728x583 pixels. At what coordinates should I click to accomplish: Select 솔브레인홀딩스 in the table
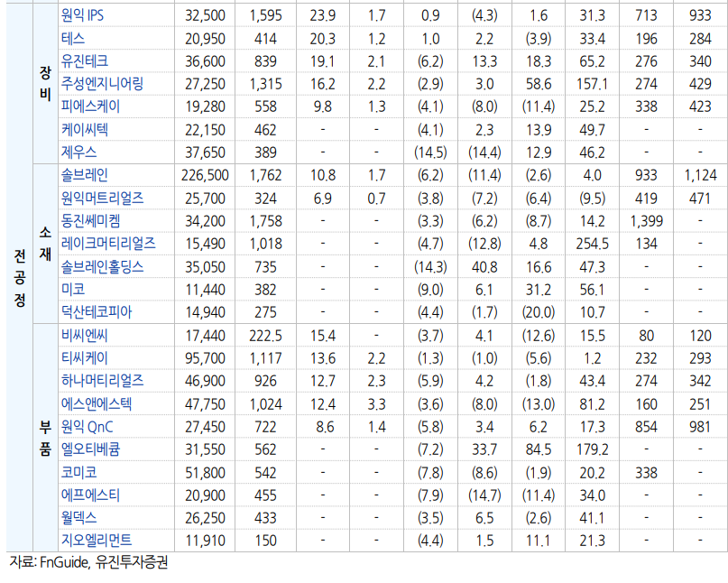pyautogui.click(x=102, y=267)
